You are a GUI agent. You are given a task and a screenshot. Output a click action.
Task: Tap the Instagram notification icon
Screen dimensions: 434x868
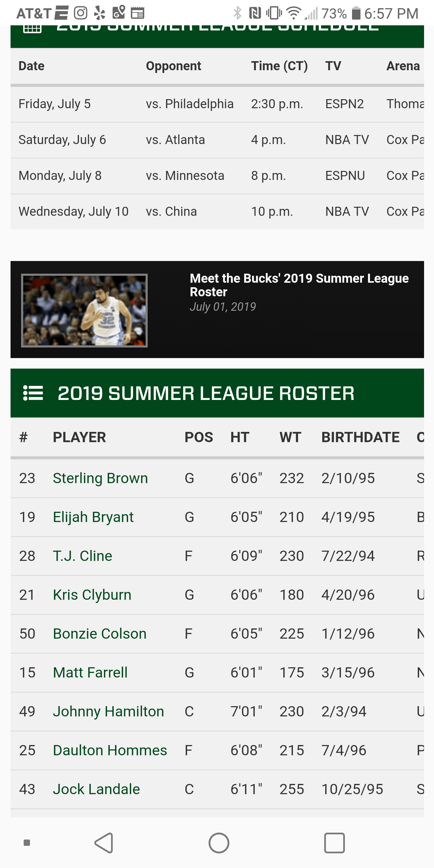[80, 13]
